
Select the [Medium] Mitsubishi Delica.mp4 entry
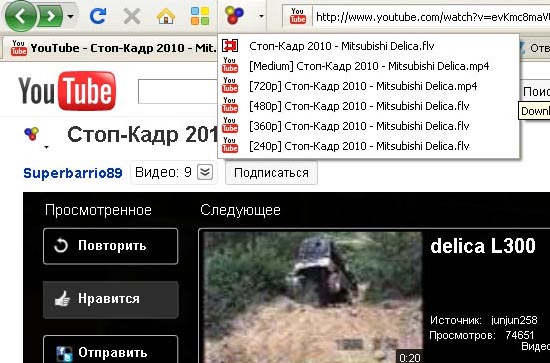368,66
